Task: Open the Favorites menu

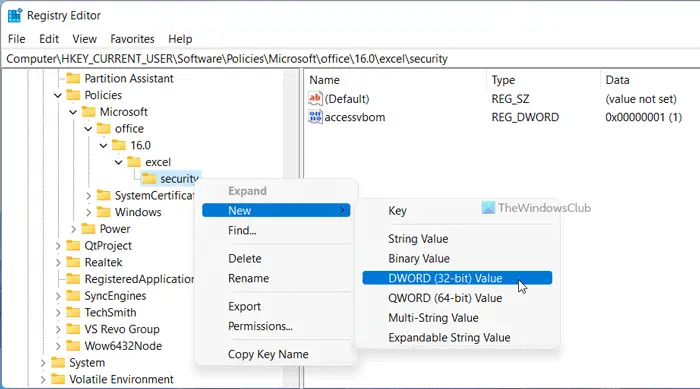Action: point(132,39)
